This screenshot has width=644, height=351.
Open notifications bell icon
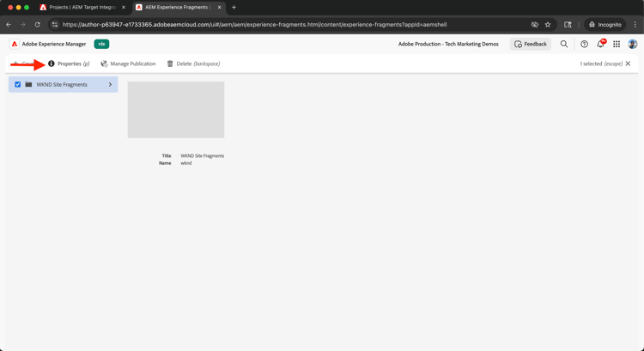pos(600,44)
